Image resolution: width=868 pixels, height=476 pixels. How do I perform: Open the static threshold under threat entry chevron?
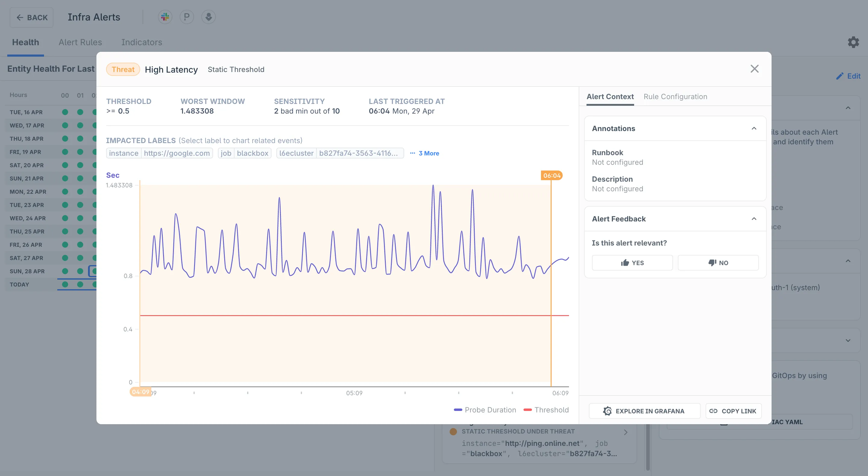[626, 432]
